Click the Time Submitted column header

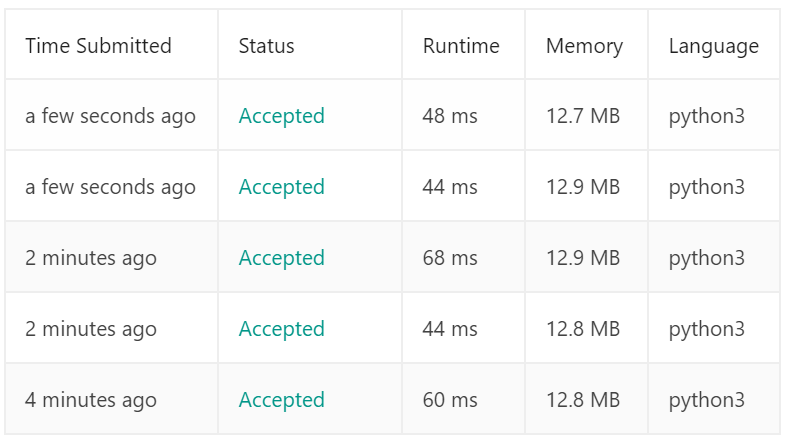click(x=98, y=45)
